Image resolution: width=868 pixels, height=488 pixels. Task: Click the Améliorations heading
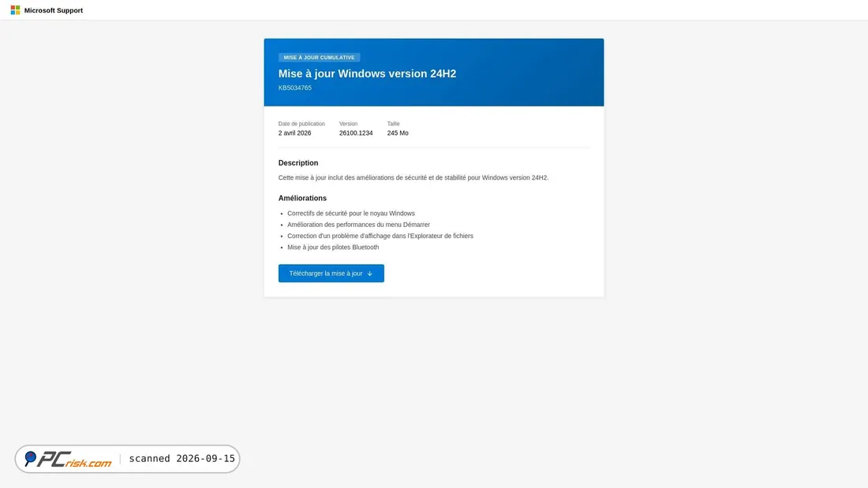302,198
